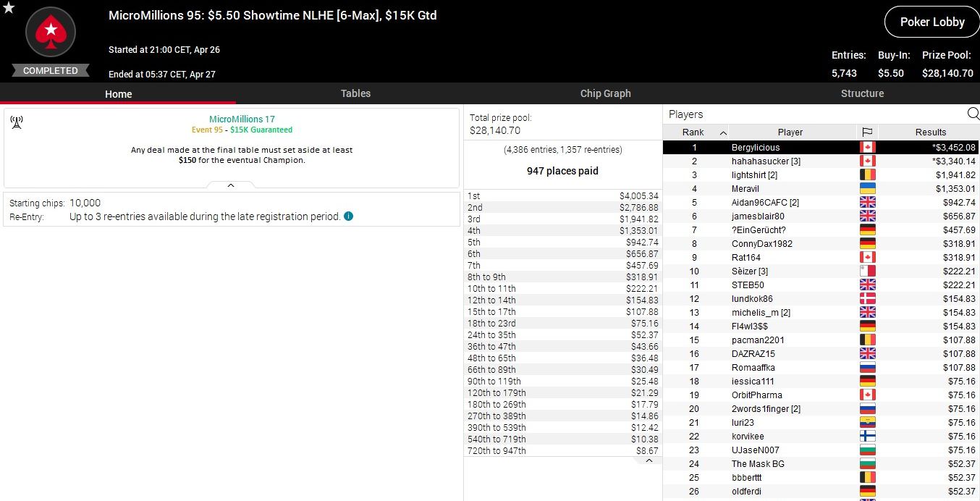Switch to the Tables tab
Viewport: 980px width, 501px height.
355,93
